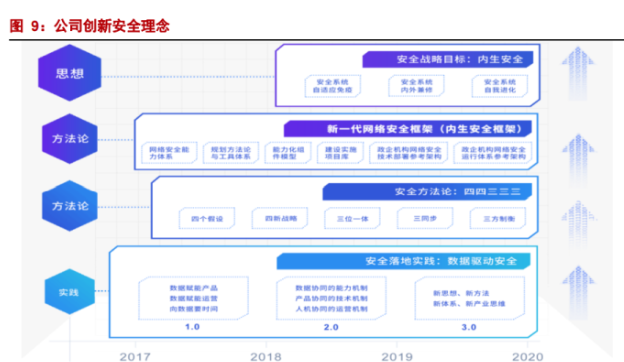
Task: Click the up arrow beside 内生安全 panel
Action: (x=578, y=74)
